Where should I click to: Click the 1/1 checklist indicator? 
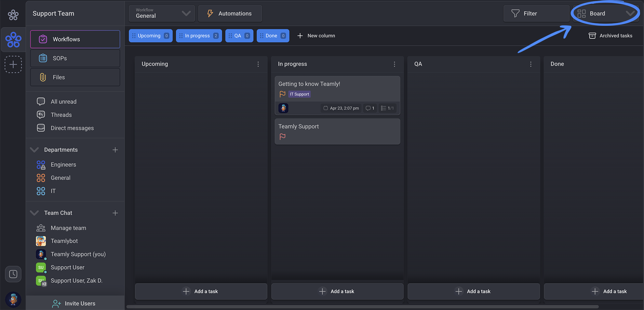387,108
